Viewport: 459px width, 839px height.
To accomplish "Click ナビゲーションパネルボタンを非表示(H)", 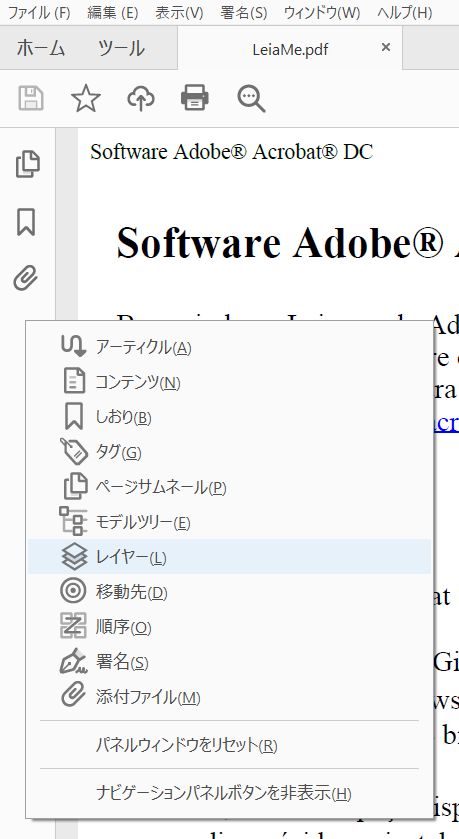I will (229, 792).
